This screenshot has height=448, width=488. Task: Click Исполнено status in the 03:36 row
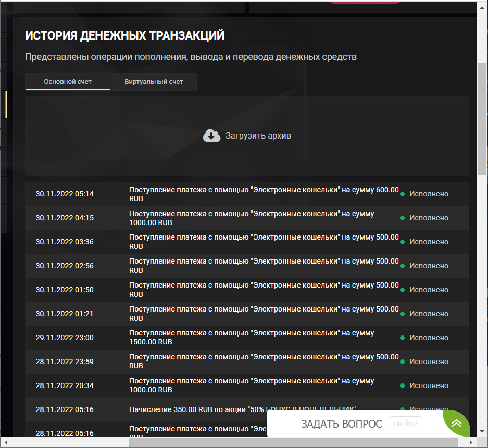coord(429,242)
